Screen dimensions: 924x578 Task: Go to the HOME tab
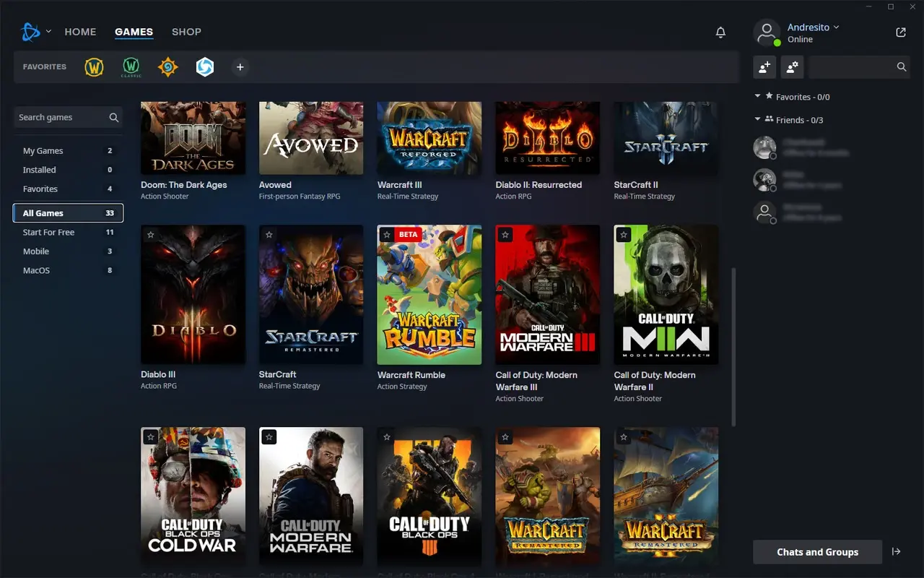point(80,32)
